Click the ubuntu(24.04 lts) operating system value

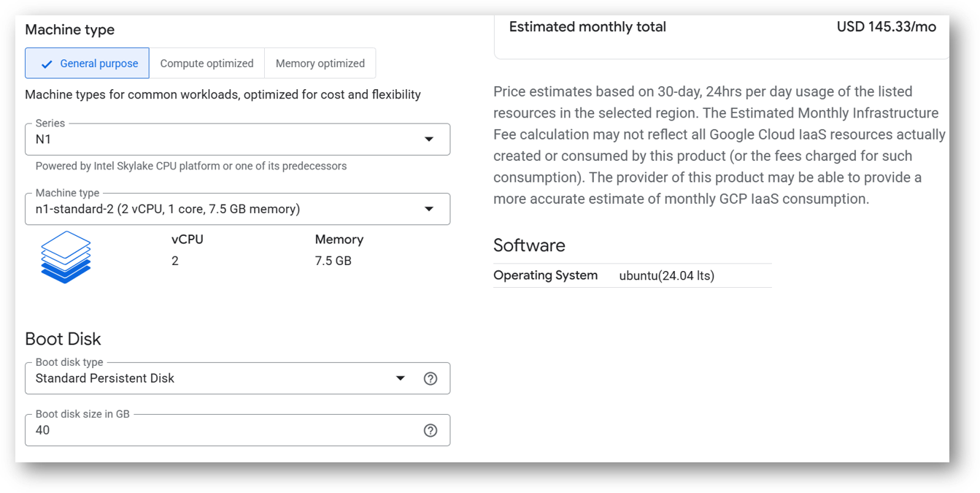[x=666, y=276]
